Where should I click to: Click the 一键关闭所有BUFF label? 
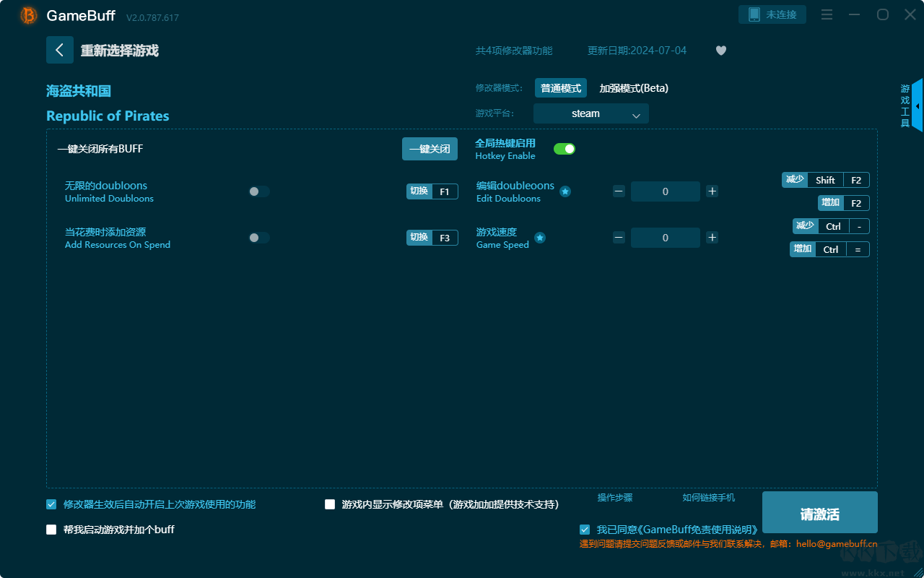pos(100,149)
